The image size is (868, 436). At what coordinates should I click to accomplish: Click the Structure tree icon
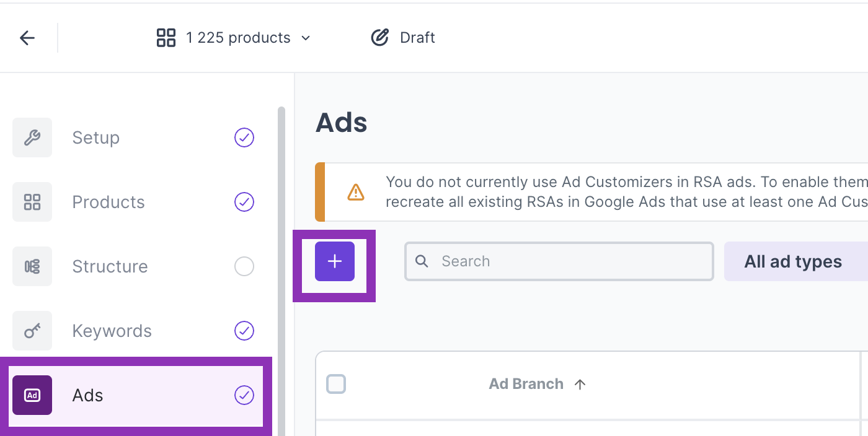(32, 266)
